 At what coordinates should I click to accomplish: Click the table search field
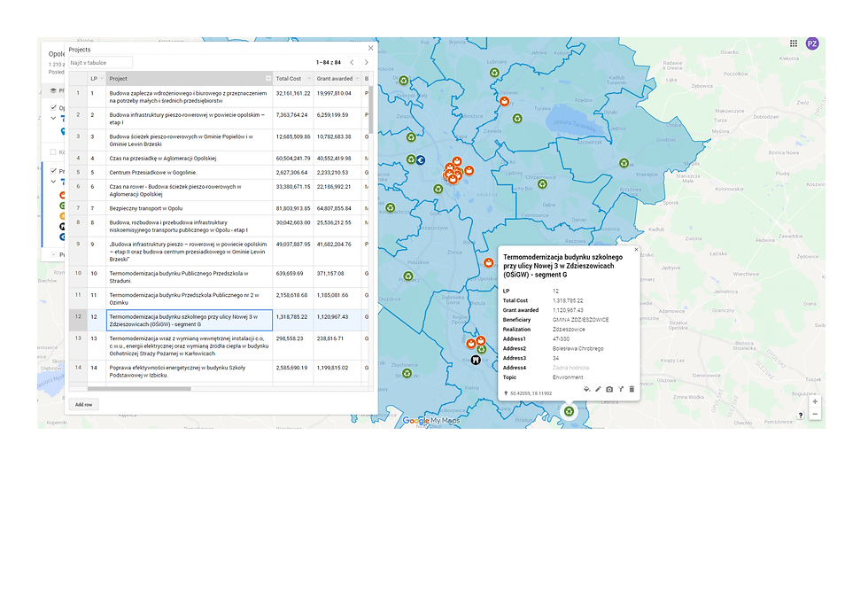point(101,63)
